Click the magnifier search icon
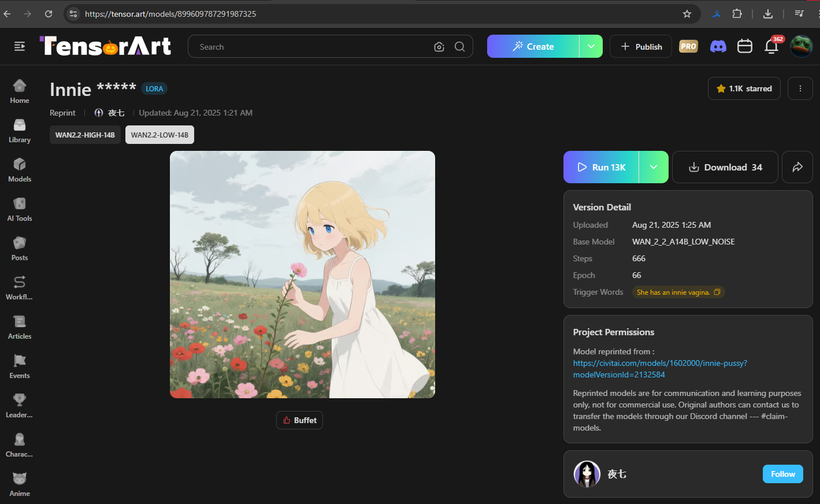820x504 pixels. 460,47
